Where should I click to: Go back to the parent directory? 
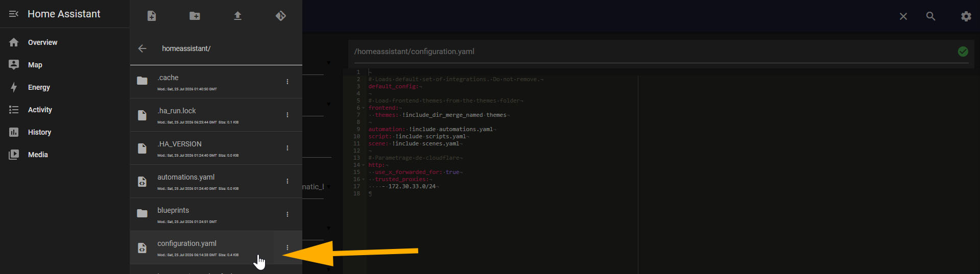point(142,48)
